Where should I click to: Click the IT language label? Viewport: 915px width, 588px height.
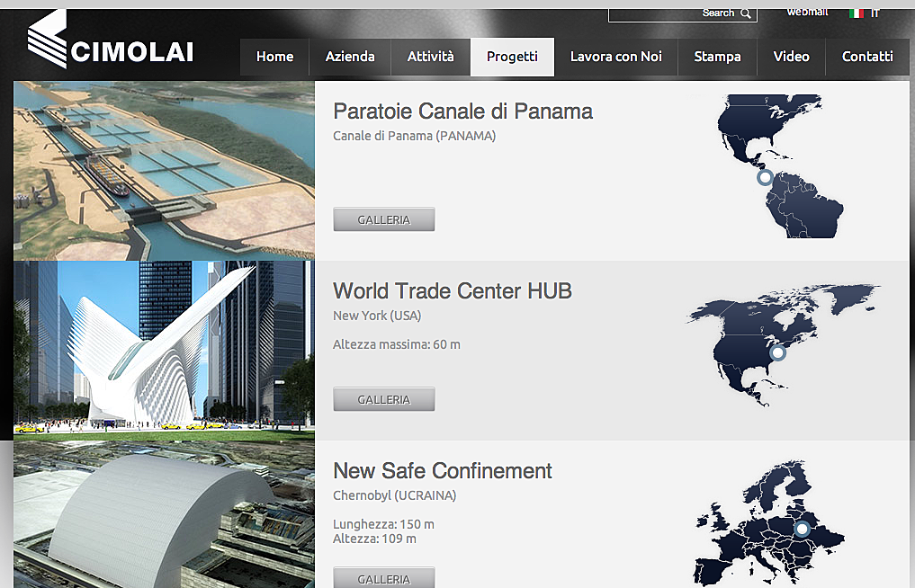875,13
